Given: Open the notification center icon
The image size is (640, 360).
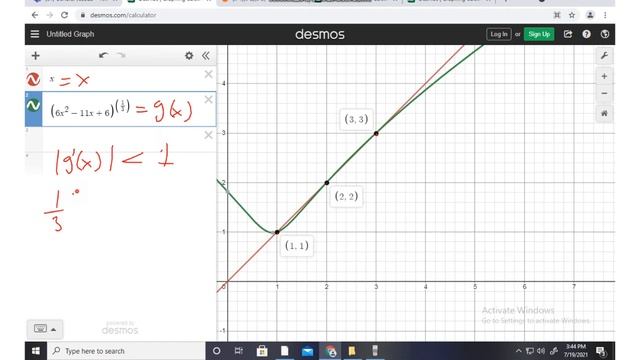Looking at the screenshot, I should (x=600, y=351).
